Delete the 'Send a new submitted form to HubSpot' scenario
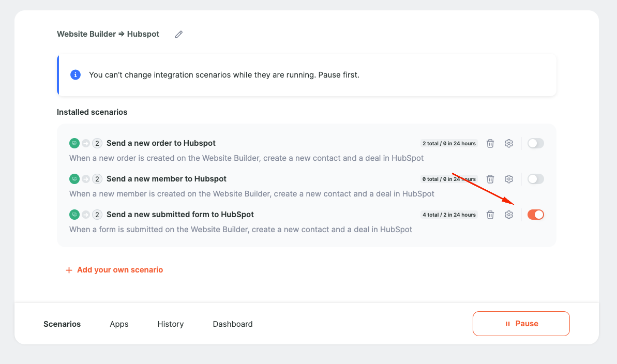 490,215
